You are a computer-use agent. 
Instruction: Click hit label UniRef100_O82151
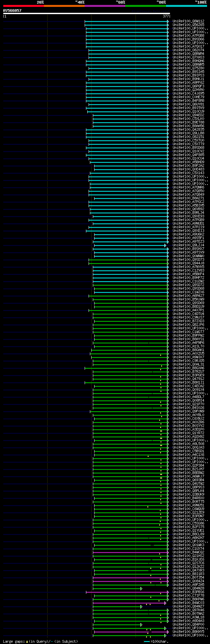(188, 137)
